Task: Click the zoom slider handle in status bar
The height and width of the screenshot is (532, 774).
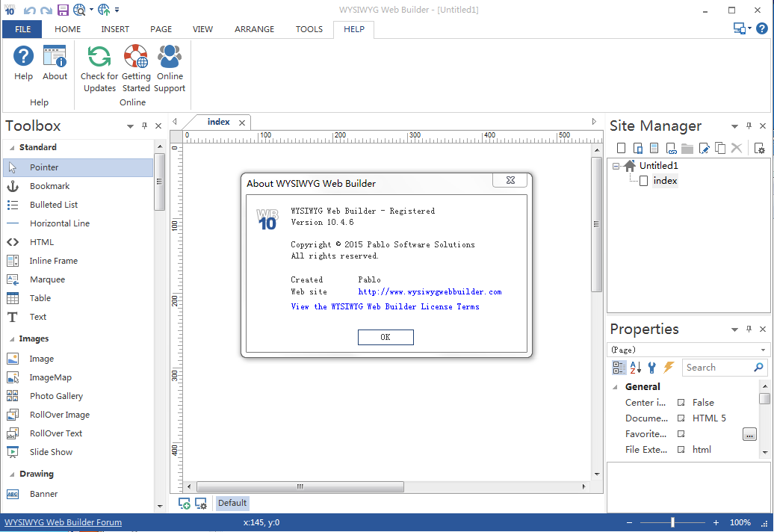Action: tap(672, 523)
